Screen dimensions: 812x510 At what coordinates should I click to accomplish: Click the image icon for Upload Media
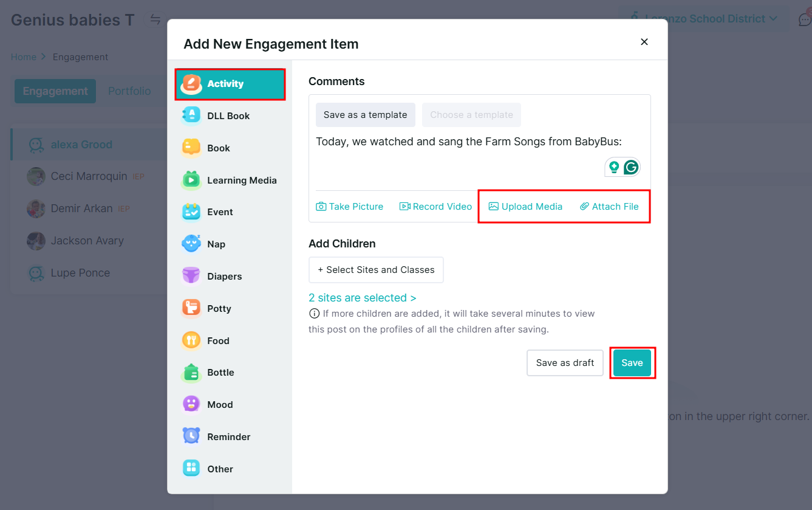pos(494,207)
